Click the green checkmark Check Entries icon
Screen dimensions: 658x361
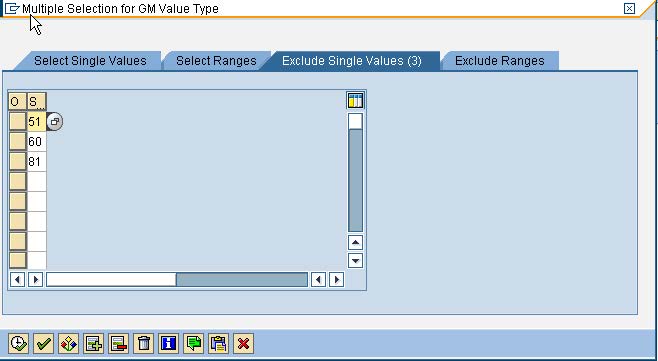click(x=43, y=344)
